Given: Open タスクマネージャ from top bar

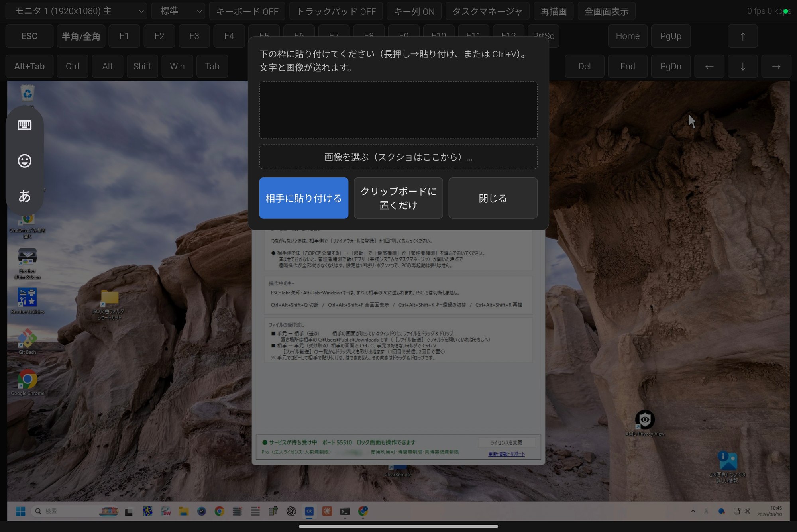Looking at the screenshot, I should pyautogui.click(x=487, y=11).
